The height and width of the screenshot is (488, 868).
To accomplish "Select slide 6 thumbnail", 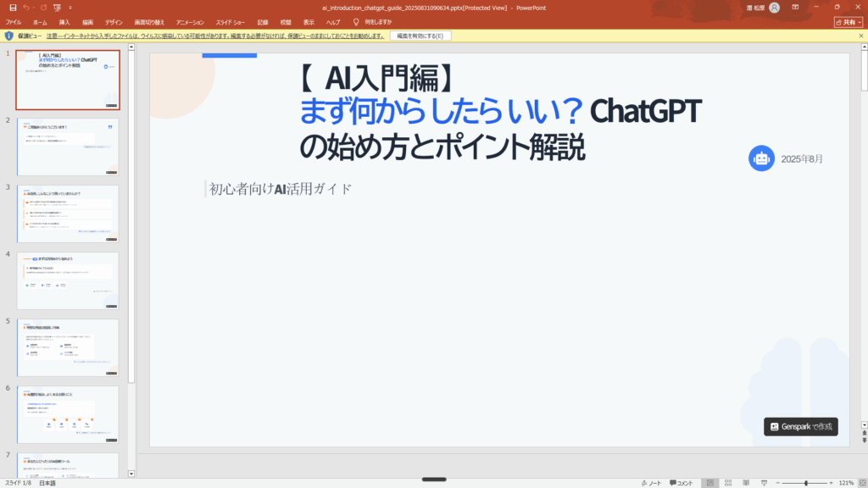I will tap(68, 414).
